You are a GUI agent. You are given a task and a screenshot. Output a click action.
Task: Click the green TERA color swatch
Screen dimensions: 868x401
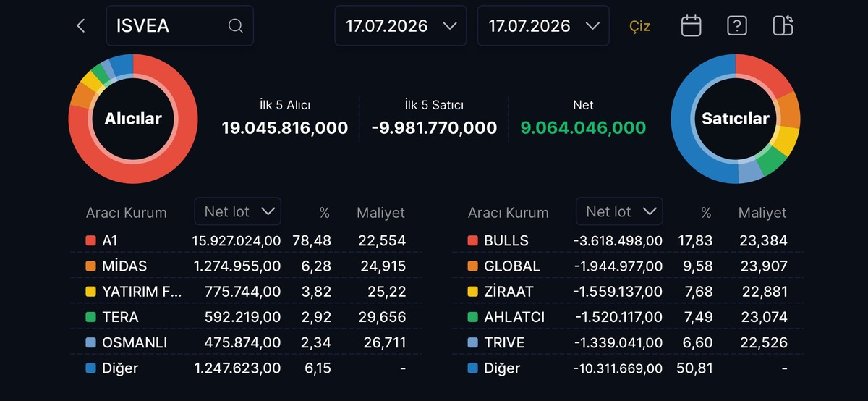coord(90,317)
